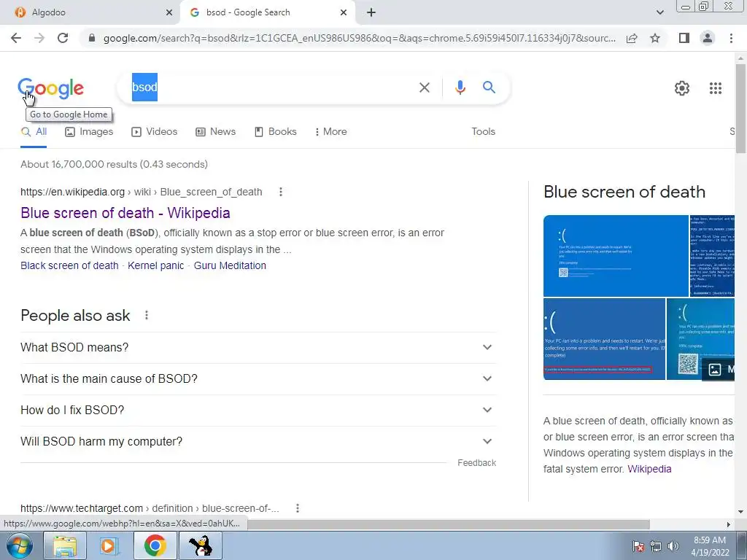Open Windows Media Player taskbar icon
The width and height of the screenshot is (747, 560).
[x=109, y=545]
